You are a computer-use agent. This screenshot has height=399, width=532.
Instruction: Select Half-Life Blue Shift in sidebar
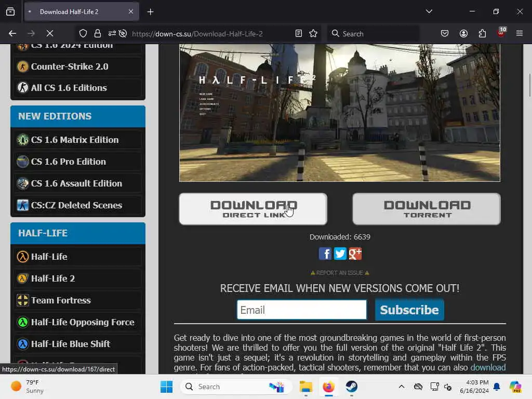[78, 344]
